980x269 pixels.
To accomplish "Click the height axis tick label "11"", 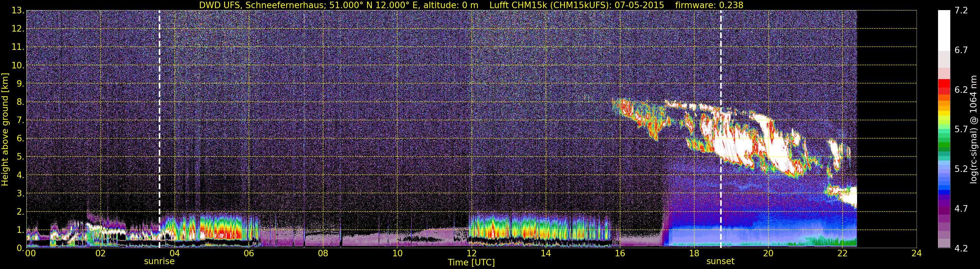I will click(18, 47).
